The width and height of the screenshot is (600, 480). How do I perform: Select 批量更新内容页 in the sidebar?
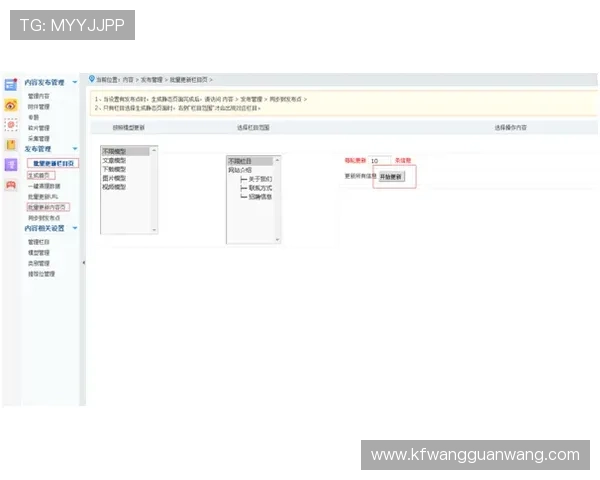(x=48, y=207)
